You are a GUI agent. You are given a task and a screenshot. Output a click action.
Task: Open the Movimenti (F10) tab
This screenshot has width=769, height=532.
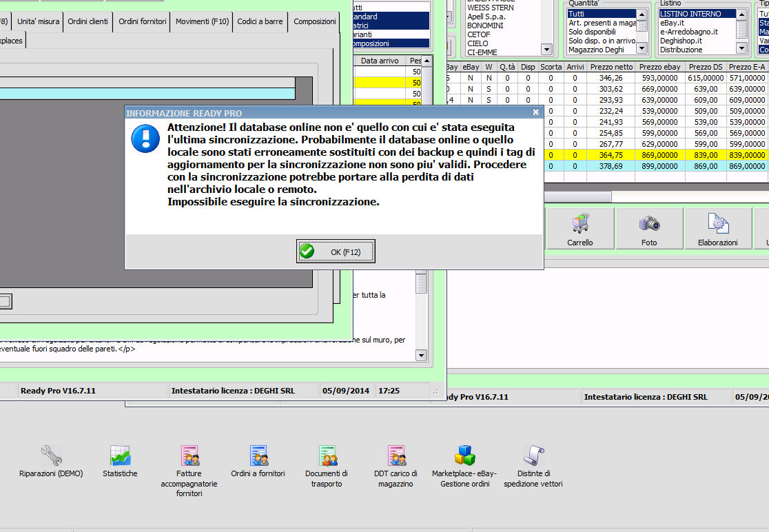pyautogui.click(x=201, y=21)
